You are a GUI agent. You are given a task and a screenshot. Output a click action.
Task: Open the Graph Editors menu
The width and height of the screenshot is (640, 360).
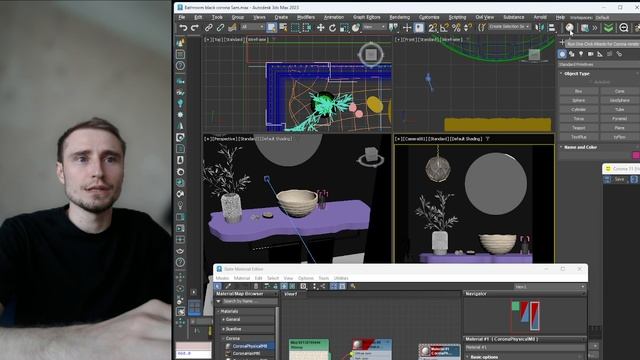click(367, 17)
